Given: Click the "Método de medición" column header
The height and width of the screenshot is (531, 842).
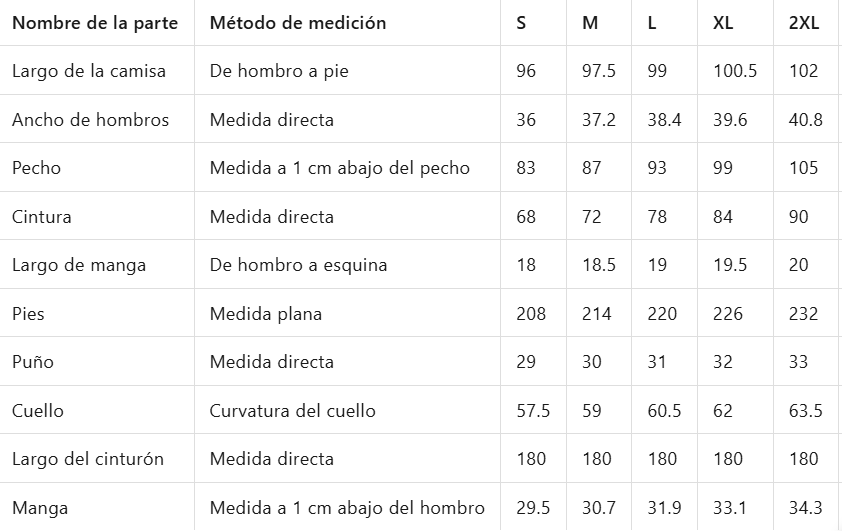Looking at the screenshot, I should [297, 23].
